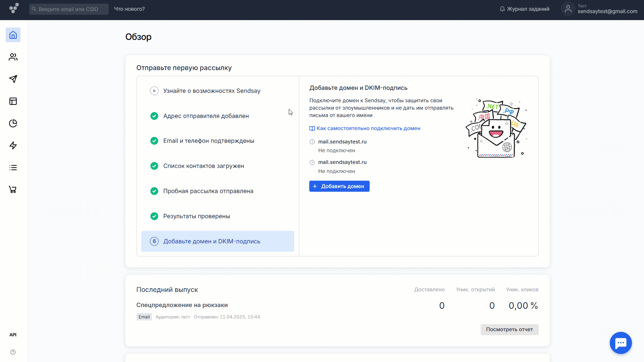Open the Automation lightning bolt icon
This screenshot has height=362, width=644.
13,145
